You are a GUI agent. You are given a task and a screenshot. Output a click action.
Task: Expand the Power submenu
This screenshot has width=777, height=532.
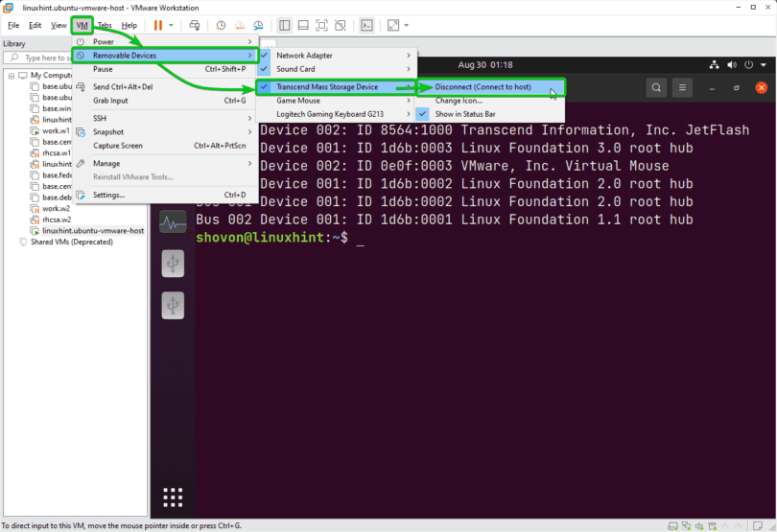pos(165,41)
